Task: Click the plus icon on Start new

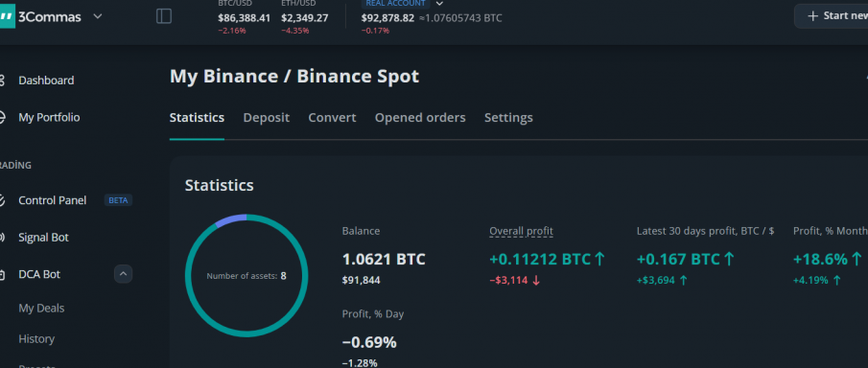Action: [x=812, y=15]
